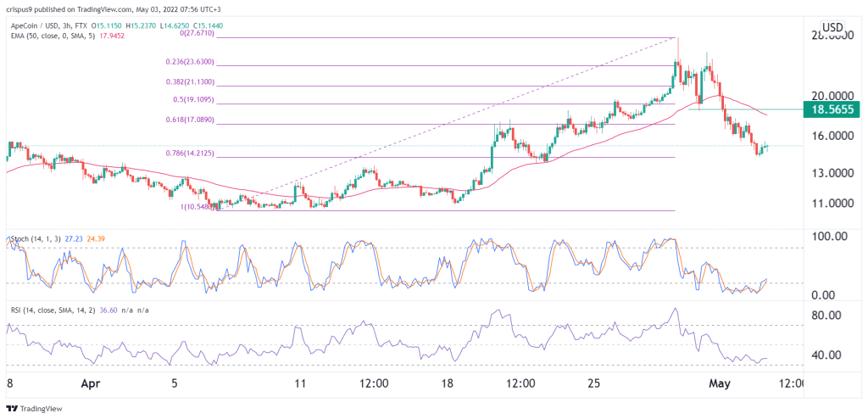
Task: Click the Apr date on time axis
Action: point(92,383)
